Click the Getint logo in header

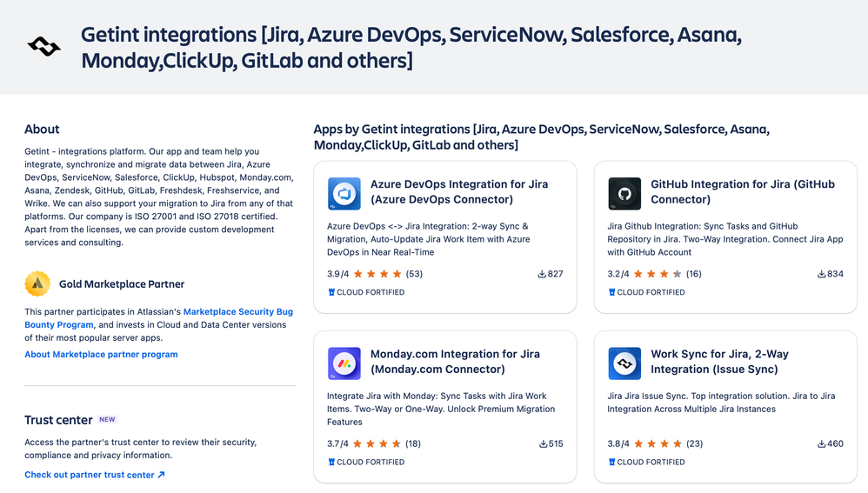pyautogui.click(x=44, y=47)
